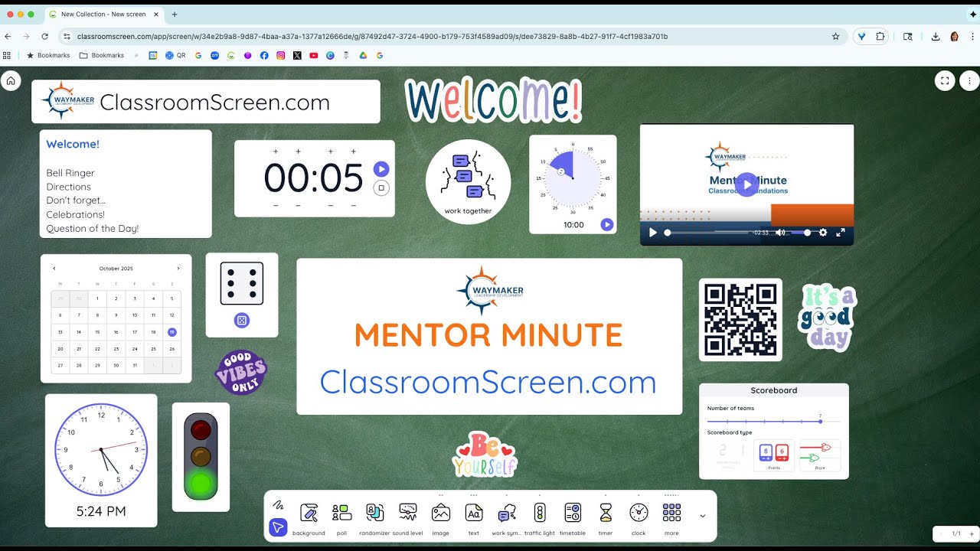Select the draw scribble tool
The height and width of the screenshot is (551, 980).
pos(278,505)
